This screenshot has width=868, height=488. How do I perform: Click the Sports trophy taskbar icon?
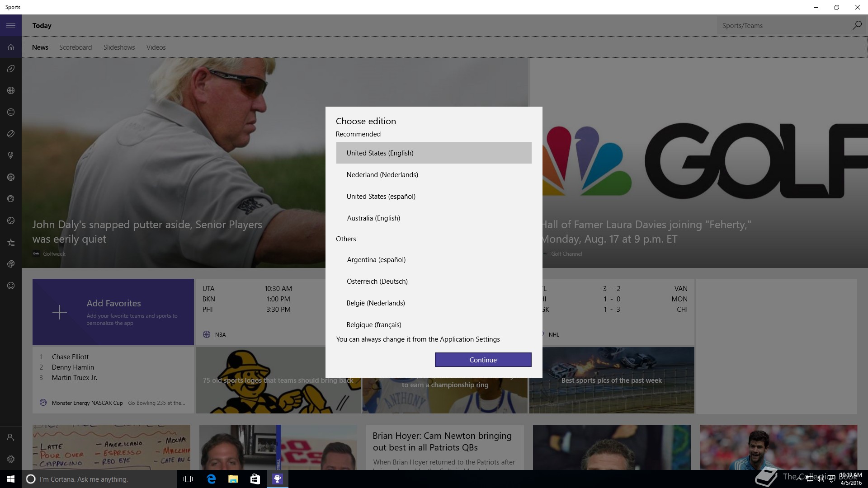click(277, 479)
